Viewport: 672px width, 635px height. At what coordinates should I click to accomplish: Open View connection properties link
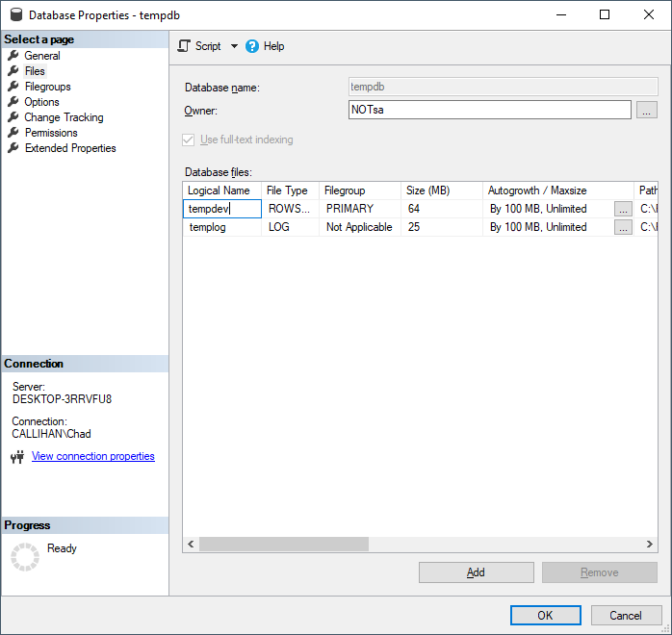(x=93, y=456)
